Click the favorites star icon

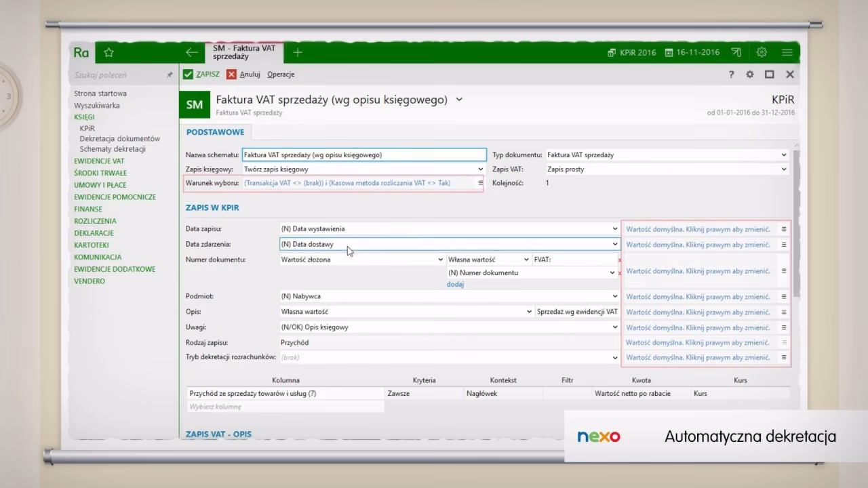tap(108, 52)
